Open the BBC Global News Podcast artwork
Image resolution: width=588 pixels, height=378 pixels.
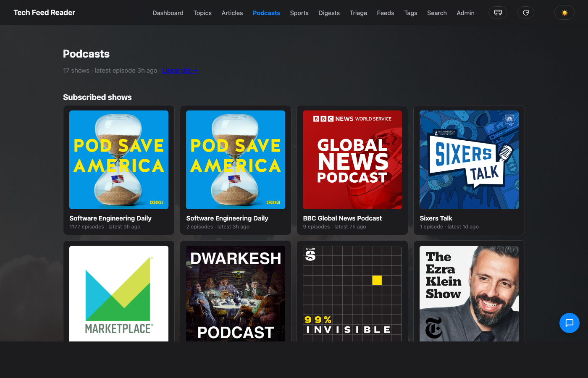coord(352,160)
